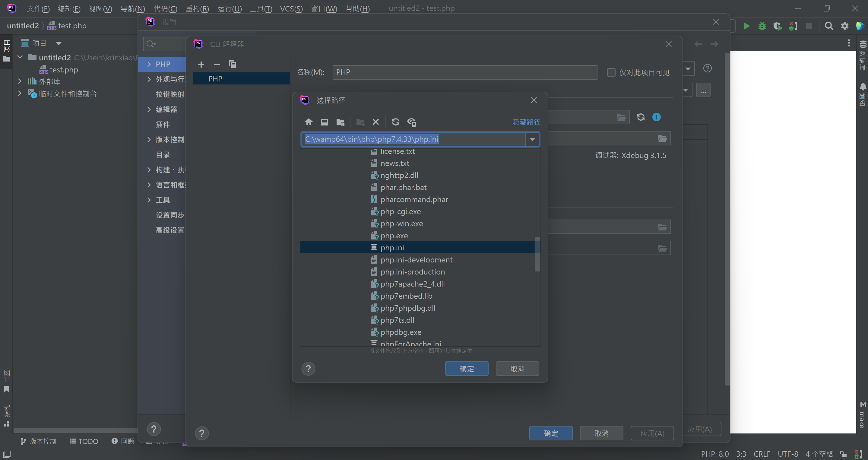Click the Debug bug icon in main toolbar
This screenshot has width=868, height=460.
[762, 26]
